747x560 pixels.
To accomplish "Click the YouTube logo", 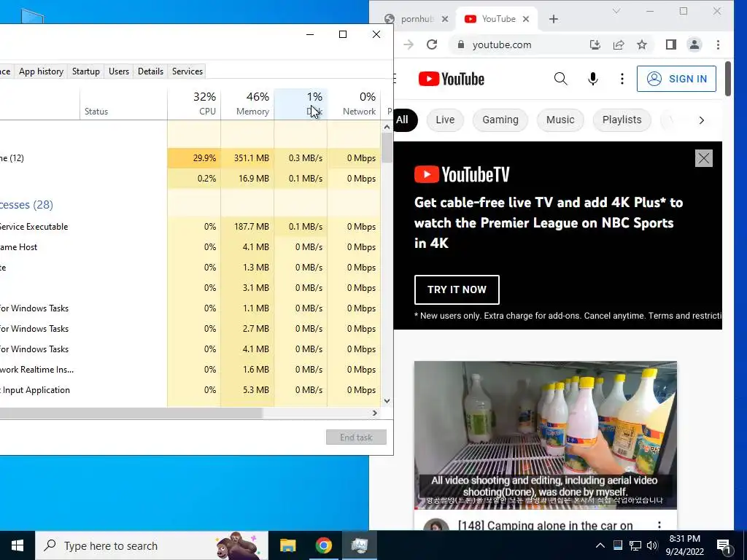I will (x=451, y=79).
